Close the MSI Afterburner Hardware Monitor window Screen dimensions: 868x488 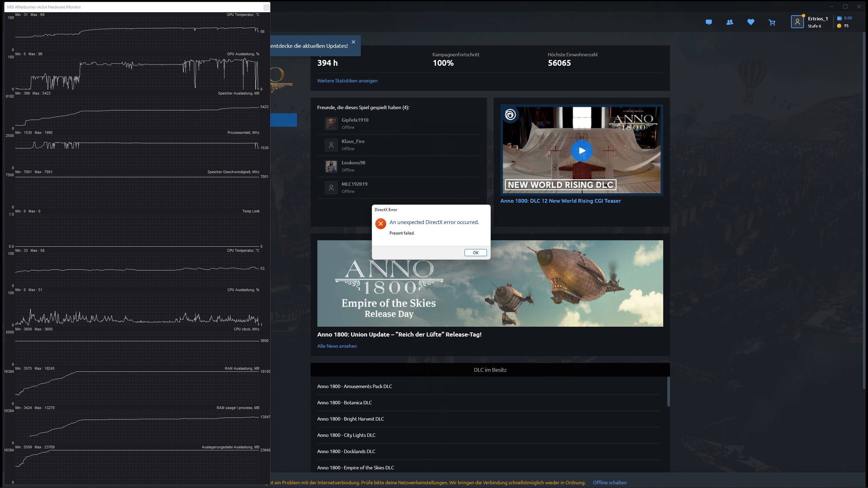coord(267,7)
